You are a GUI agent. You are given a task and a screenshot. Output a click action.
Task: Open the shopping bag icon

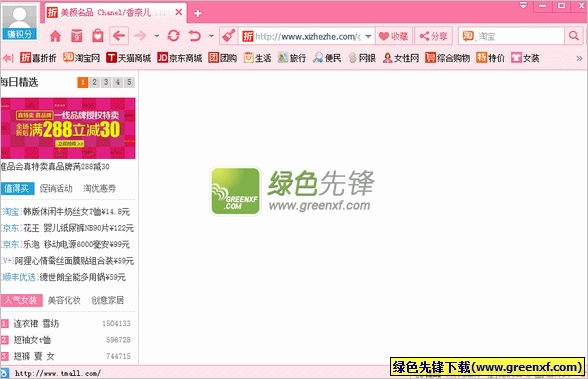tap(98, 36)
